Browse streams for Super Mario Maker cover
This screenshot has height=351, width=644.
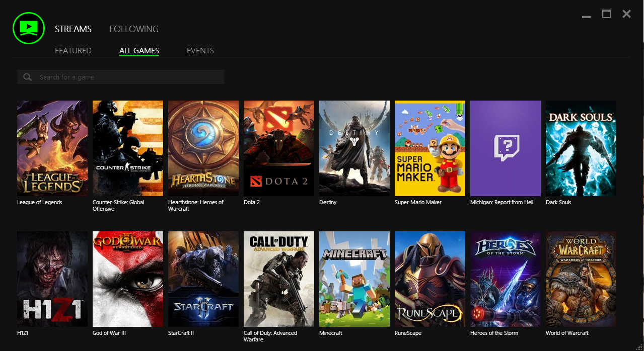click(x=430, y=148)
